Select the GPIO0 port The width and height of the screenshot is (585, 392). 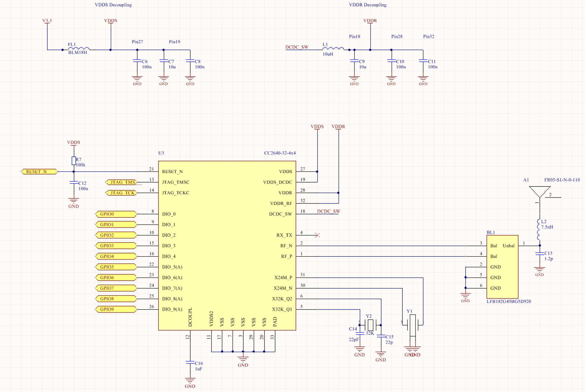coord(116,214)
